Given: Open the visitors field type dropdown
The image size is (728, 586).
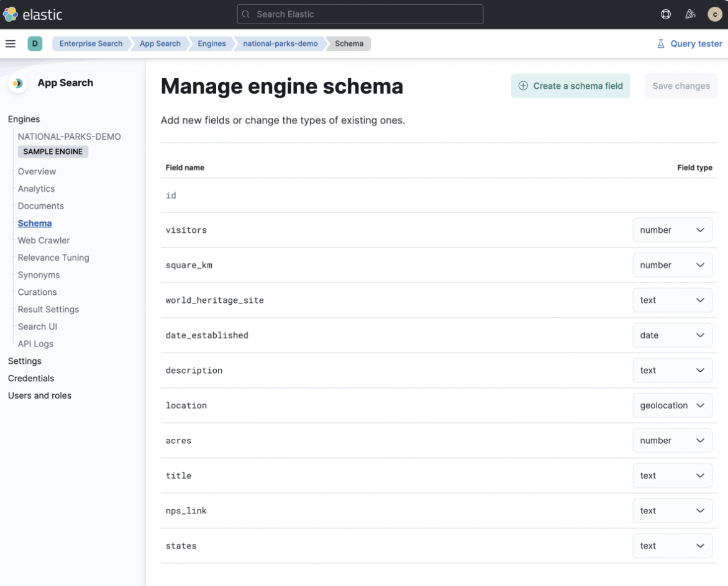Looking at the screenshot, I should point(673,230).
